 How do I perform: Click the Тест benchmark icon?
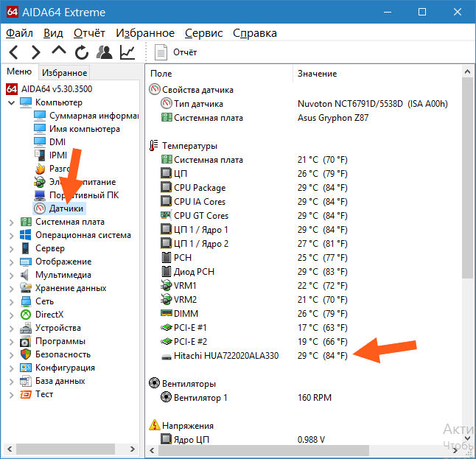click(x=26, y=394)
